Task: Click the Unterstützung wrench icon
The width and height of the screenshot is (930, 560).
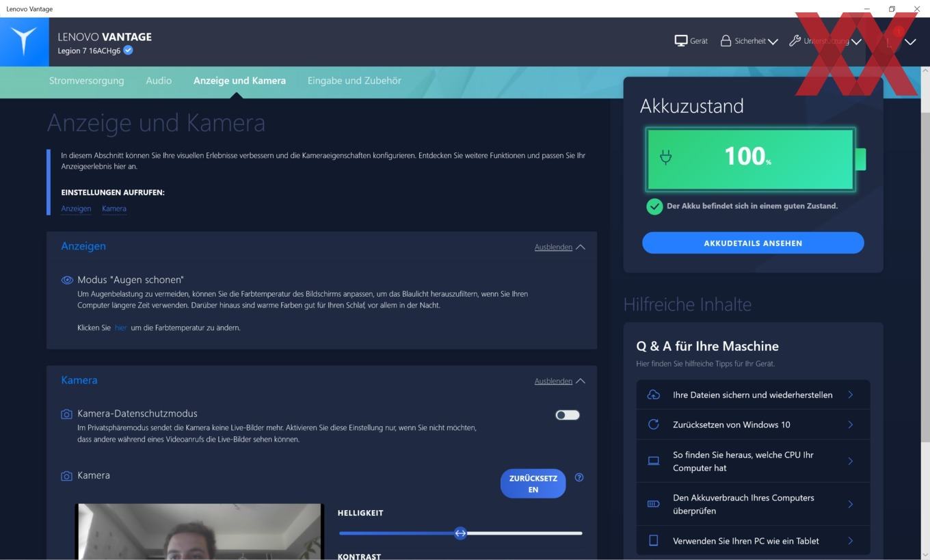Action: 795,41
